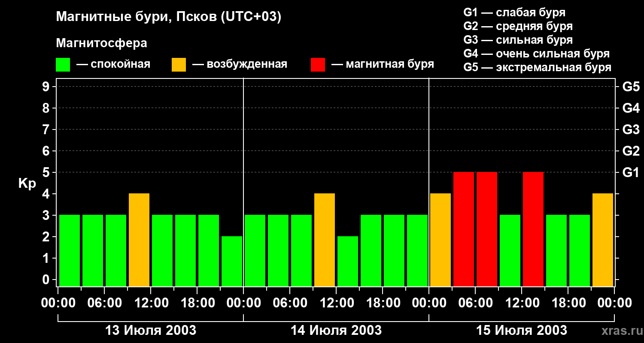This screenshot has height=343, width=644.
Task: Click the Kp axis value '5'
Action: click(47, 172)
